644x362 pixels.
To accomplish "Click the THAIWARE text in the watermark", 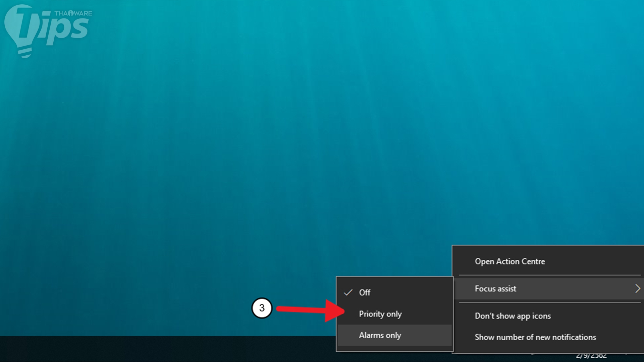I will [73, 13].
